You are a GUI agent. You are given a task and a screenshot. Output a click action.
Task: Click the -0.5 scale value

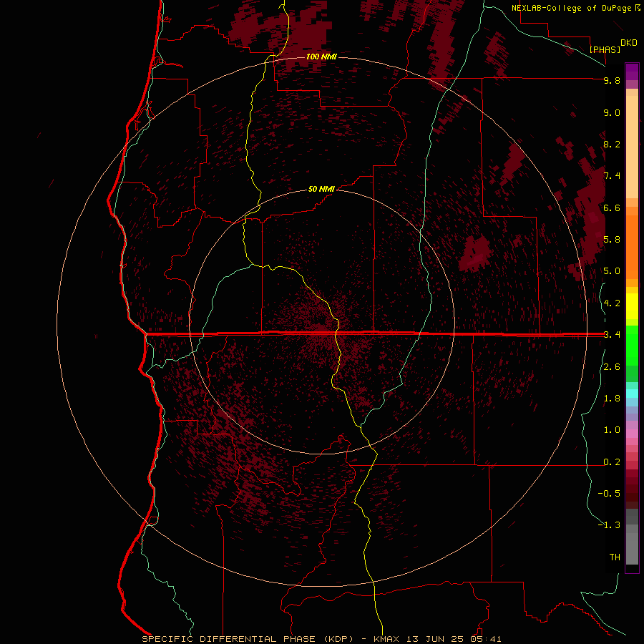pos(609,494)
